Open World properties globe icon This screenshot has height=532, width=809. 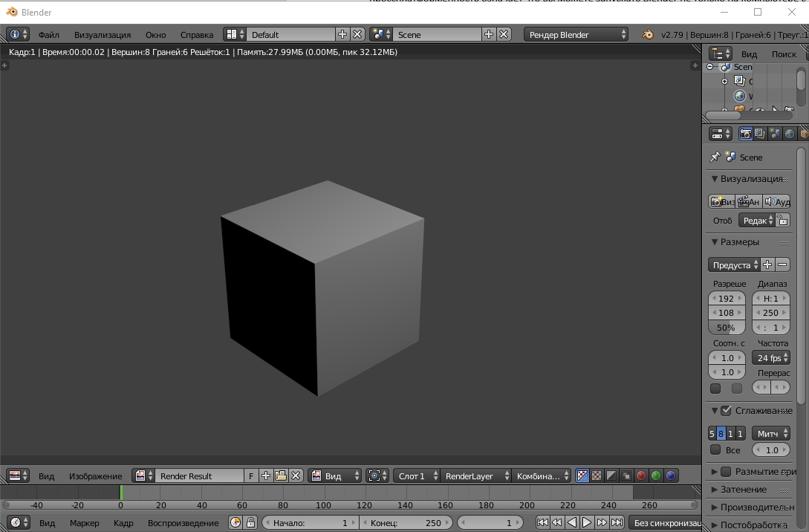point(790,134)
